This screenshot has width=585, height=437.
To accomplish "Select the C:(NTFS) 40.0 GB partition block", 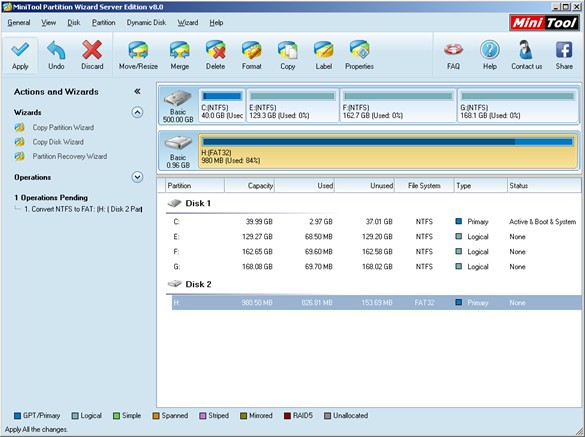I will pos(222,106).
